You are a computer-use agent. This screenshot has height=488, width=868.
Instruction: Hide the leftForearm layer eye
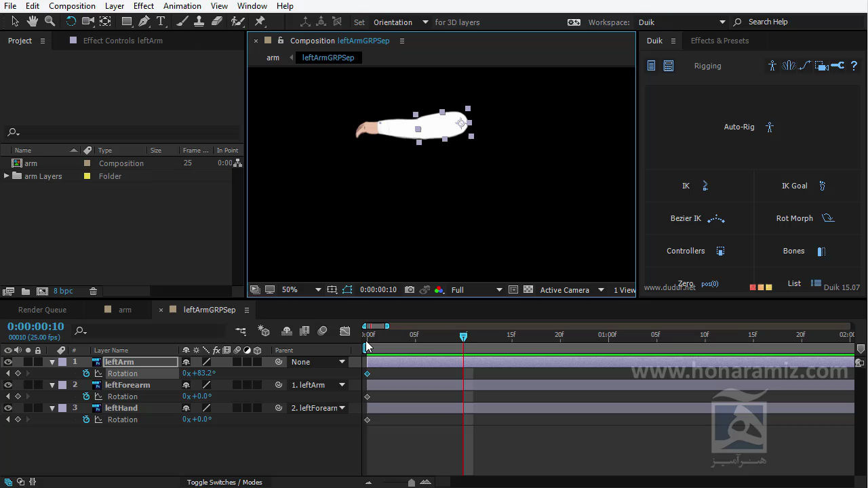(8, 385)
